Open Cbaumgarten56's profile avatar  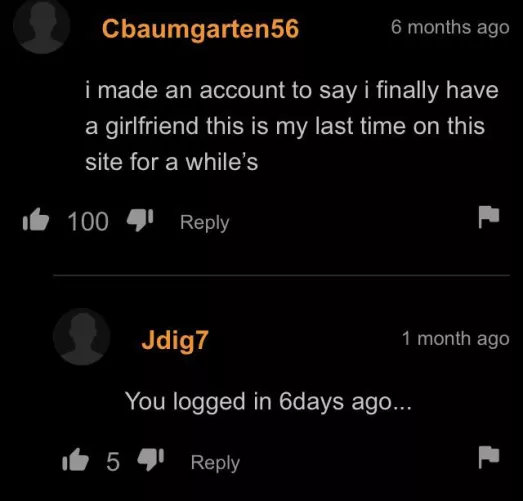pyautogui.click(x=42, y=26)
